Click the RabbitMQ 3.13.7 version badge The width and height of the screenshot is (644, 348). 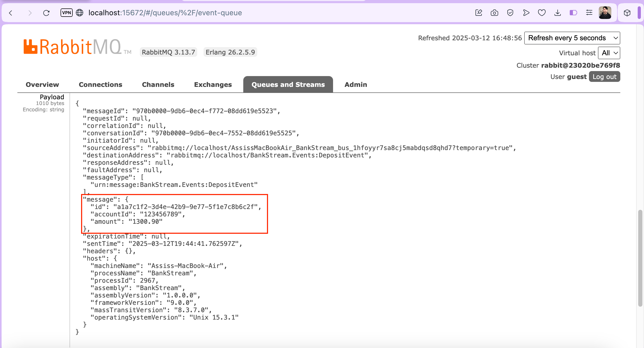169,52
